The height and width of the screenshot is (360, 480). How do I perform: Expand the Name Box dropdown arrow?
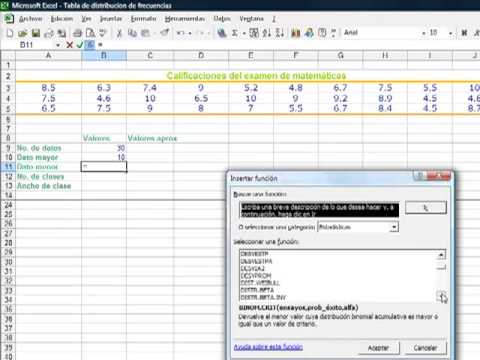coord(58,45)
